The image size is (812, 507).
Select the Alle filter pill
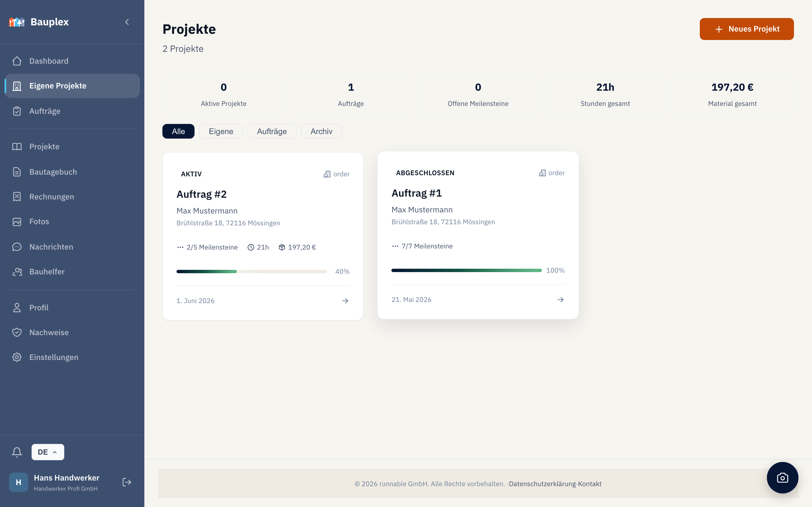pyautogui.click(x=178, y=131)
